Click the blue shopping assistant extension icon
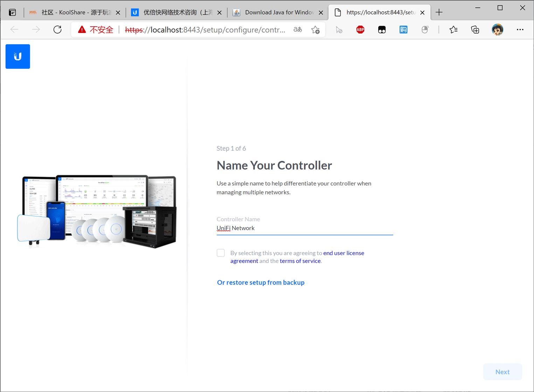534x392 pixels. 403,29
